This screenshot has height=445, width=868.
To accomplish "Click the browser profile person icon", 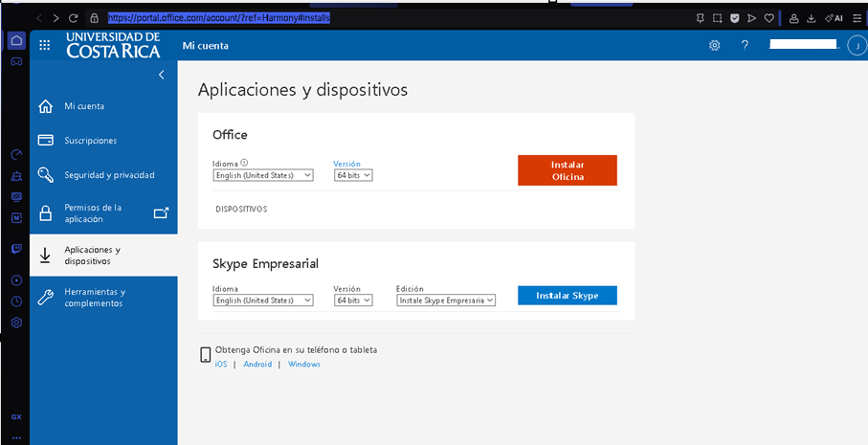I will [793, 18].
